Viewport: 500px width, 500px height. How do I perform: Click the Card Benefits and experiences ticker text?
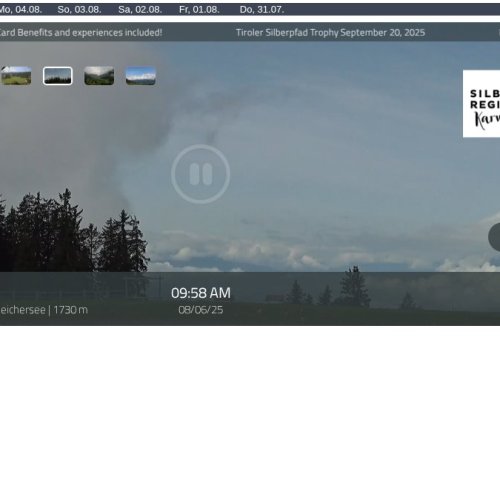[81, 33]
